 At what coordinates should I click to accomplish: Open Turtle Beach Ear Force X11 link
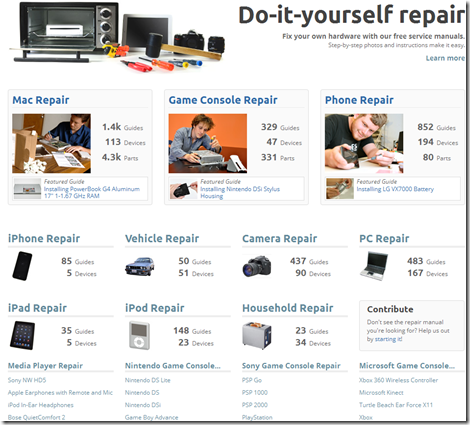396,405
